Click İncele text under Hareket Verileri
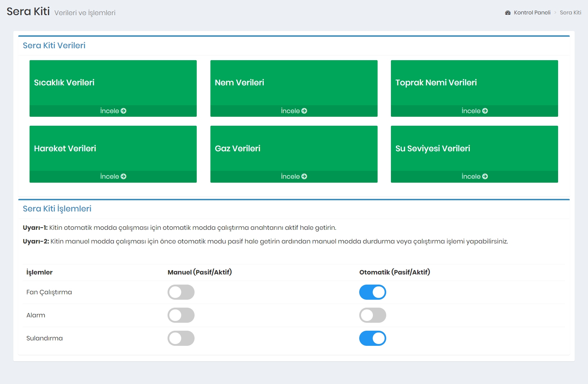The height and width of the screenshot is (384, 588). (x=110, y=177)
